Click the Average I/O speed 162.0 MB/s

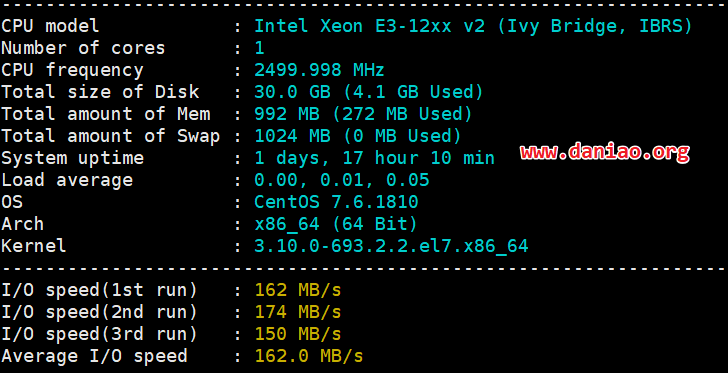pyautogui.click(x=309, y=356)
